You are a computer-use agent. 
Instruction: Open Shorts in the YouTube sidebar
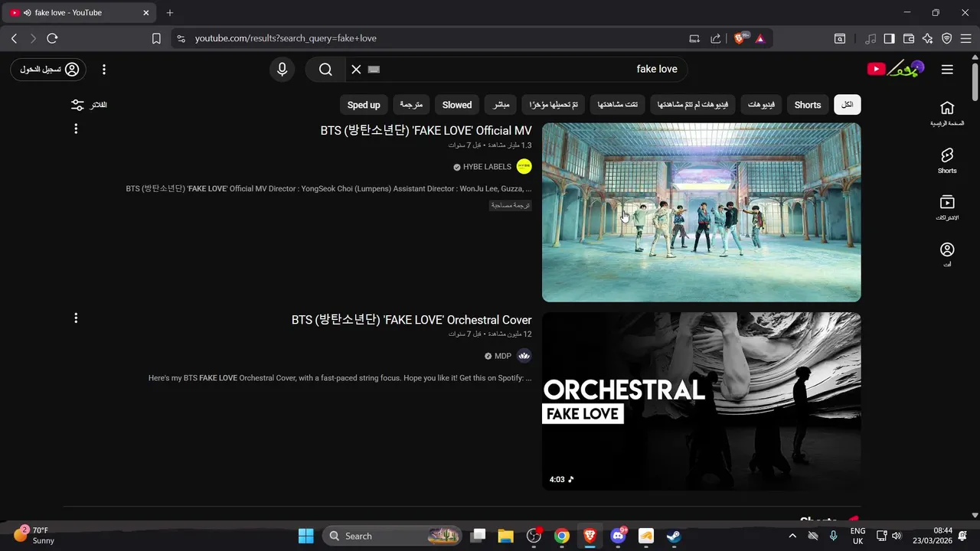click(947, 161)
